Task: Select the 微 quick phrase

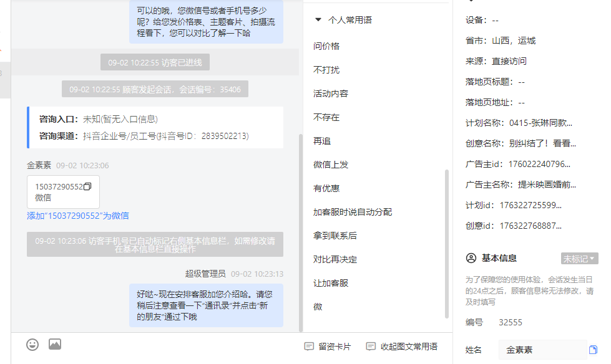Action: [318, 307]
